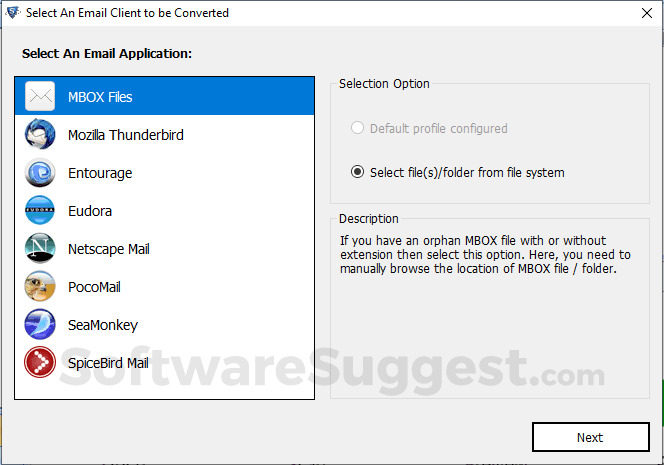The width and height of the screenshot is (664, 465).
Task: Select 'Default profile configured' radio option
Action: click(357, 129)
